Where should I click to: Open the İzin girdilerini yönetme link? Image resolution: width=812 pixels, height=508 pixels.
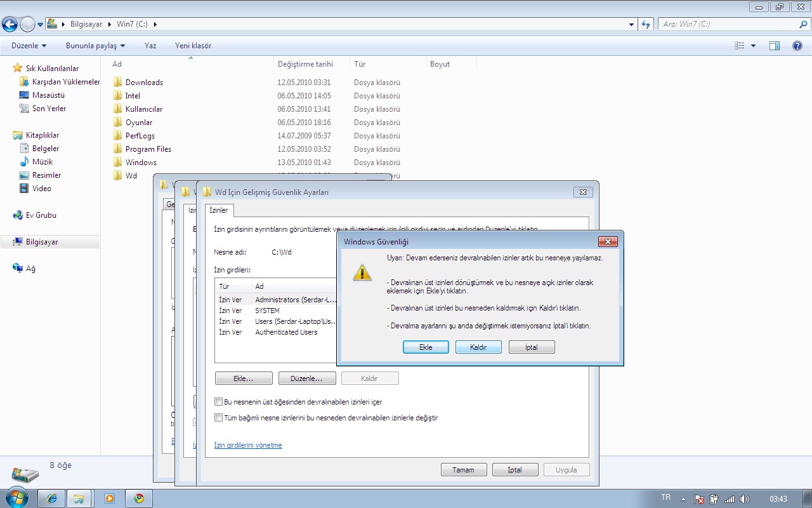[x=248, y=445]
